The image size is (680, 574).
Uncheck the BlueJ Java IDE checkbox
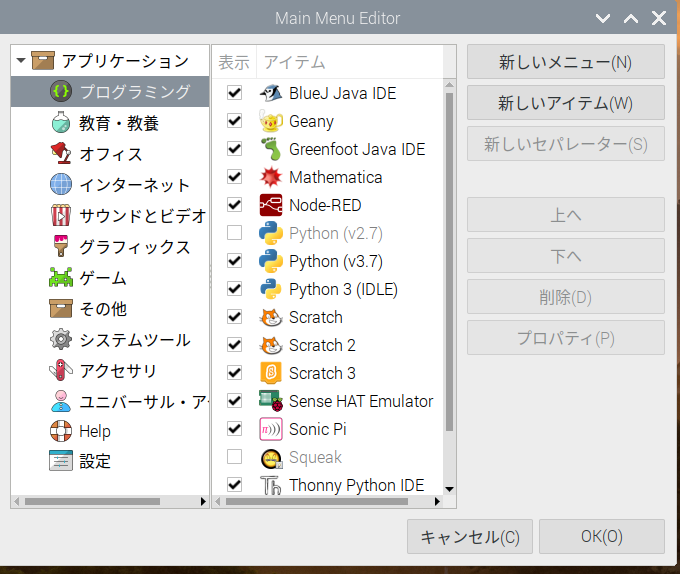[x=235, y=93]
